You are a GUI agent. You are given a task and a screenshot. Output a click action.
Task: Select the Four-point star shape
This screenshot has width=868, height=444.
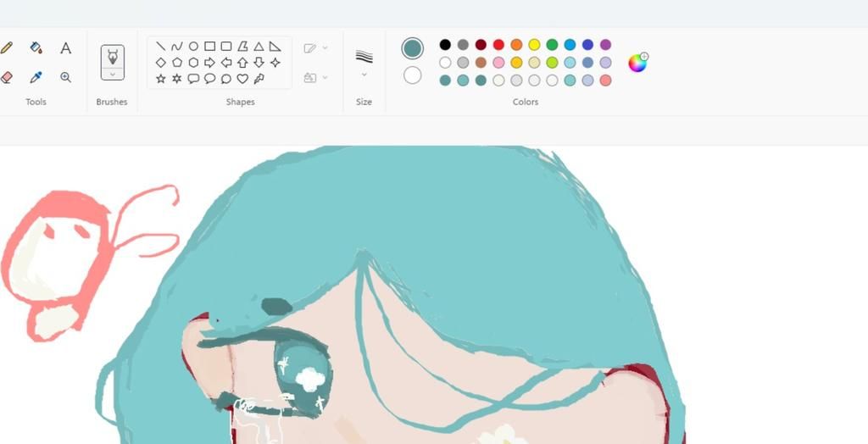pos(275,63)
